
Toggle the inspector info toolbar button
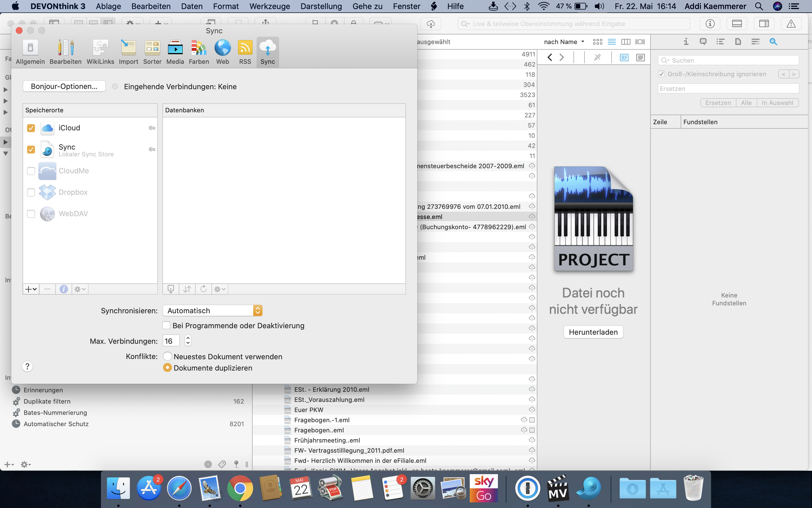pos(710,23)
